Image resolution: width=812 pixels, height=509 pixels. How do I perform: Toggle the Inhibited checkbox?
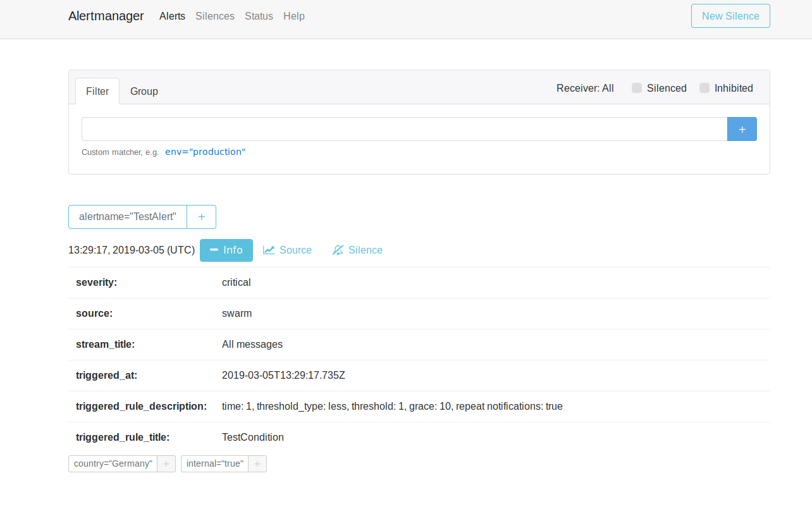coord(704,89)
